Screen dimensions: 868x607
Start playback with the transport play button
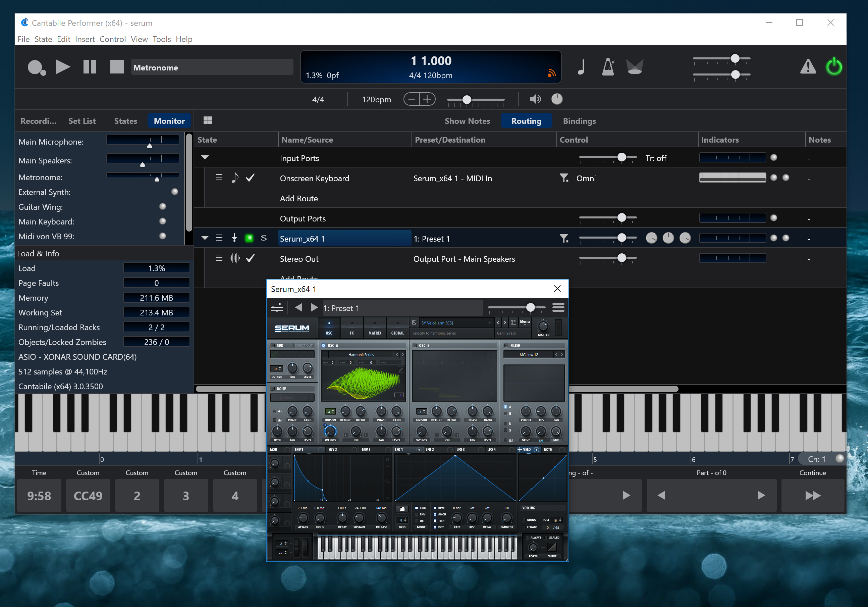tap(63, 67)
